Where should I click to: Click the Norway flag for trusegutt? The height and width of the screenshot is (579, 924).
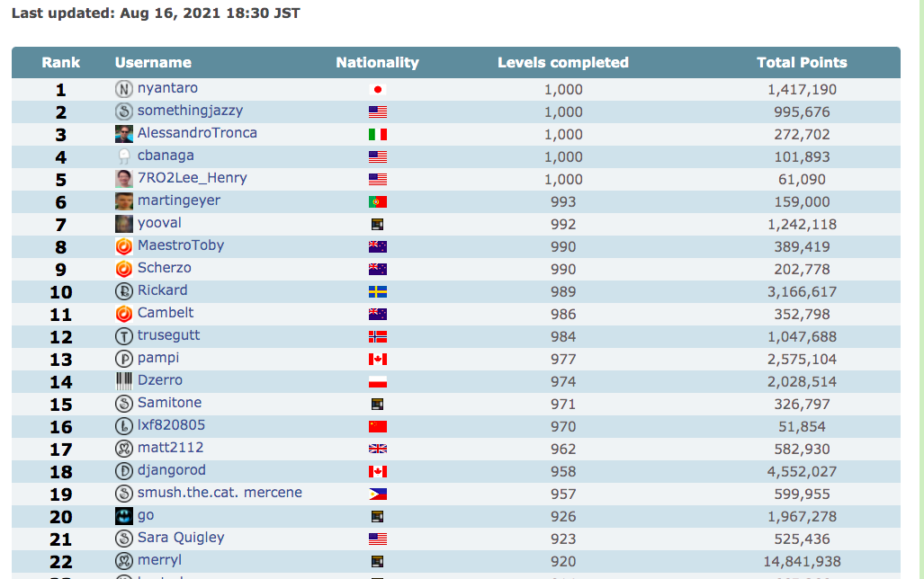tap(378, 337)
